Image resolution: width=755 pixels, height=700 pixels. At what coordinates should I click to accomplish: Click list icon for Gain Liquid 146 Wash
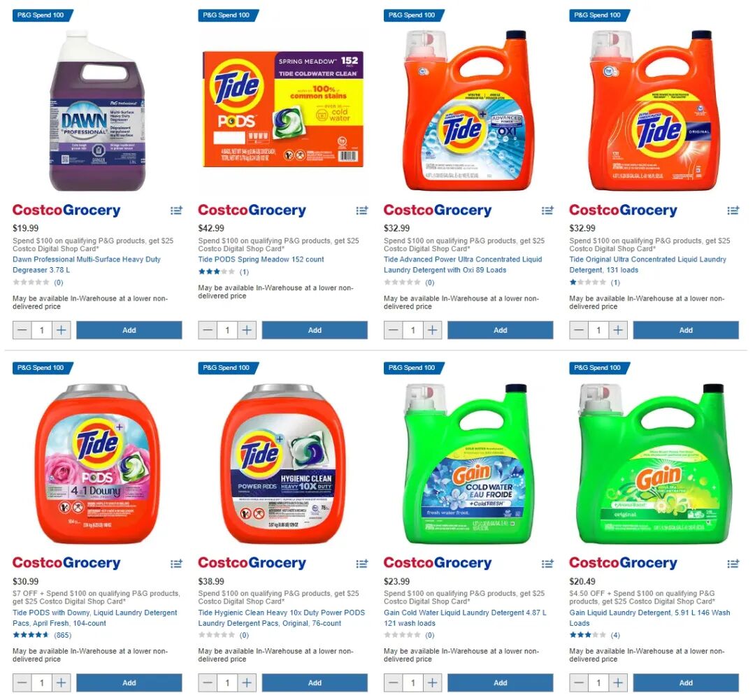(733, 563)
